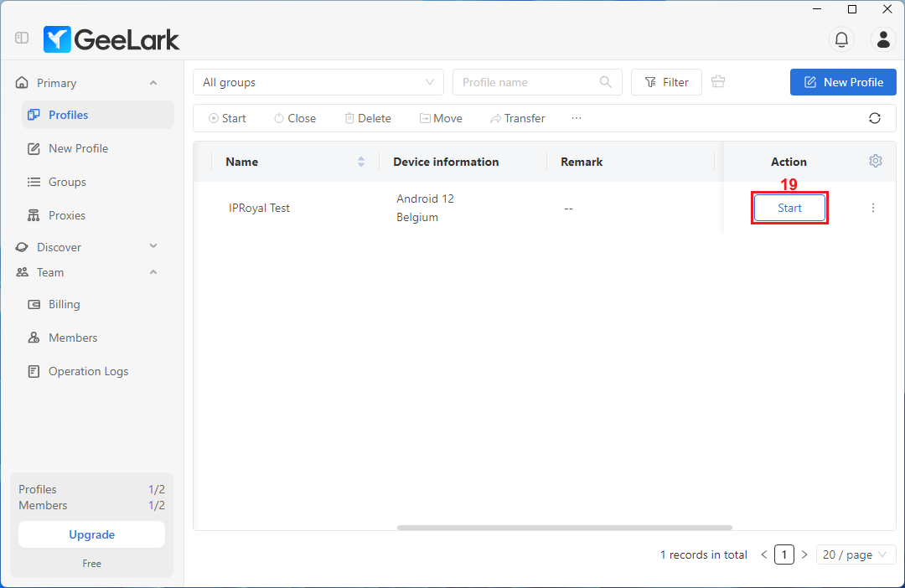
Task: Collapse the Primary sidebar section
Action: (153, 83)
